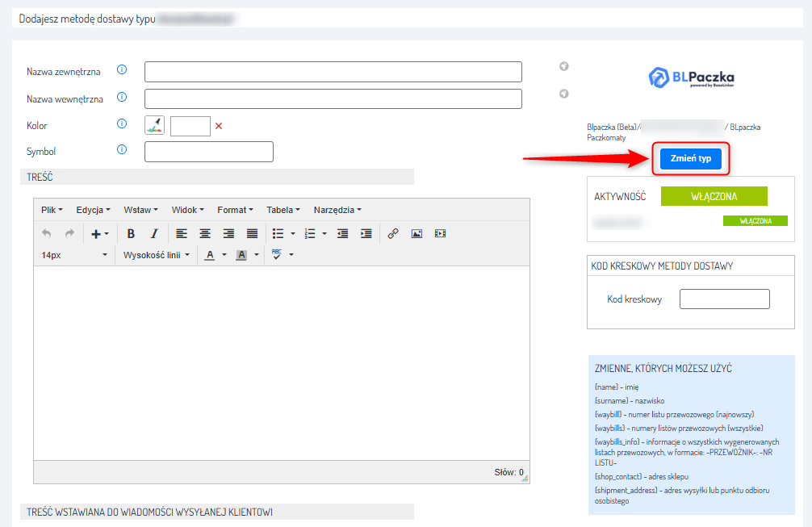Click info icon next to Nazwa zewnętrzna
The image size is (812, 527).
coord(122,70)
